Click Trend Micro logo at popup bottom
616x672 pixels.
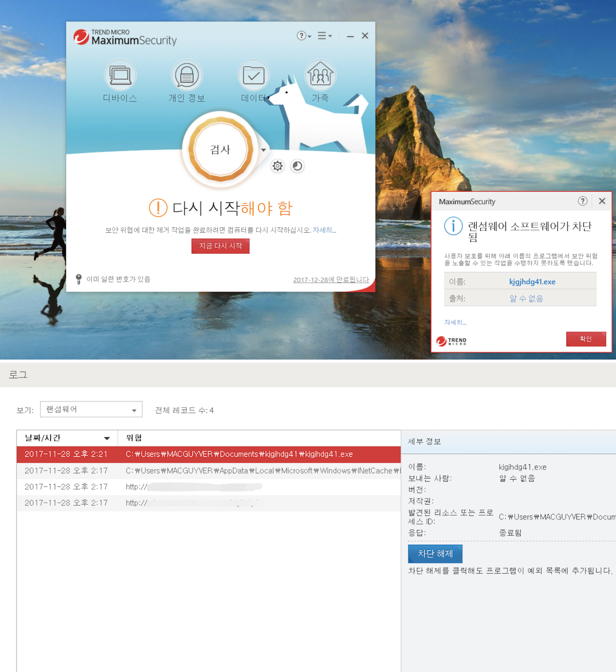pos(451,341)
